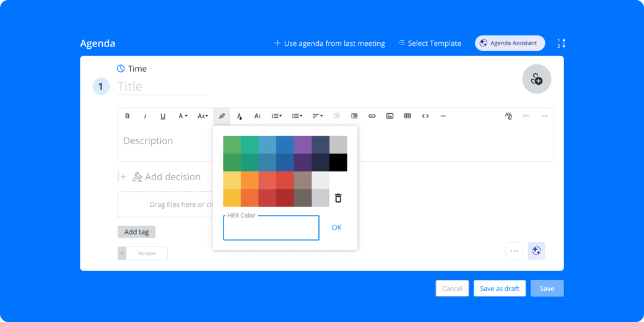Click the AI sparkle icon at bottom right

tap(536, 251)
